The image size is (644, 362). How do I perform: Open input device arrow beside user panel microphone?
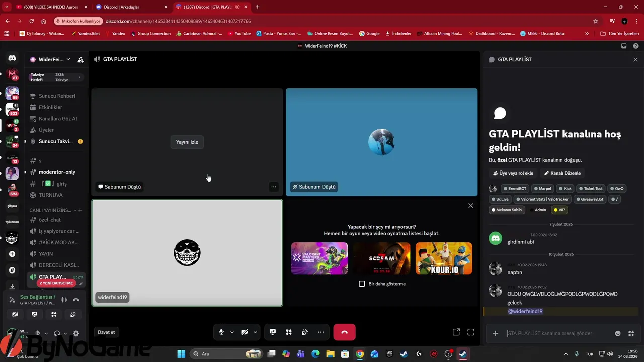[x=46, y=333]
